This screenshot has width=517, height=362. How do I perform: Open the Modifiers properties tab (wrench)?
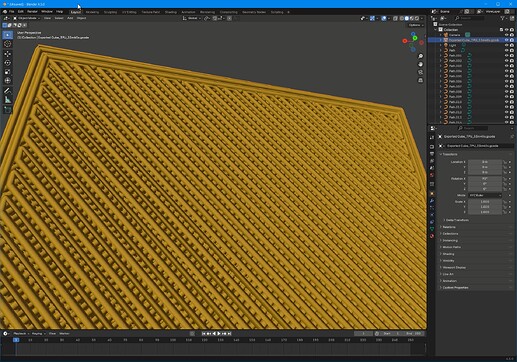point(432,201)
